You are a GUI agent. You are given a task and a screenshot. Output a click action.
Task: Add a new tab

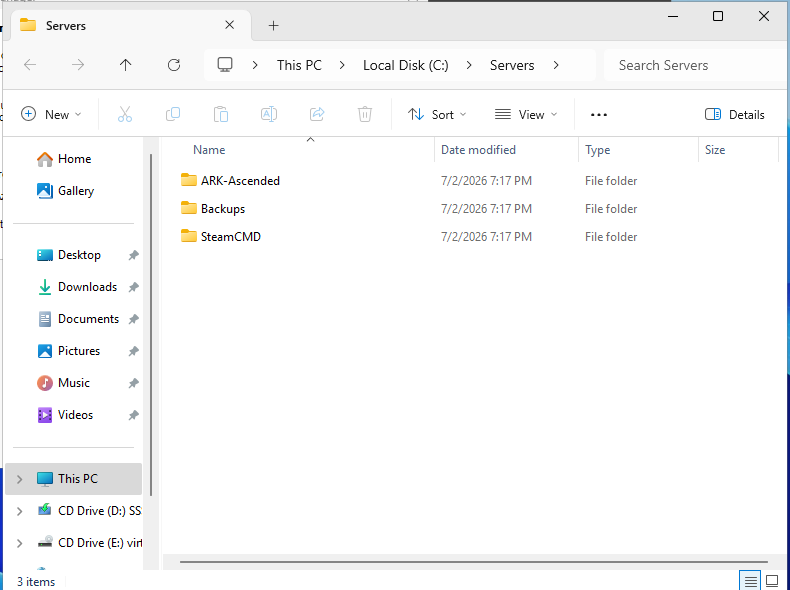273,25
